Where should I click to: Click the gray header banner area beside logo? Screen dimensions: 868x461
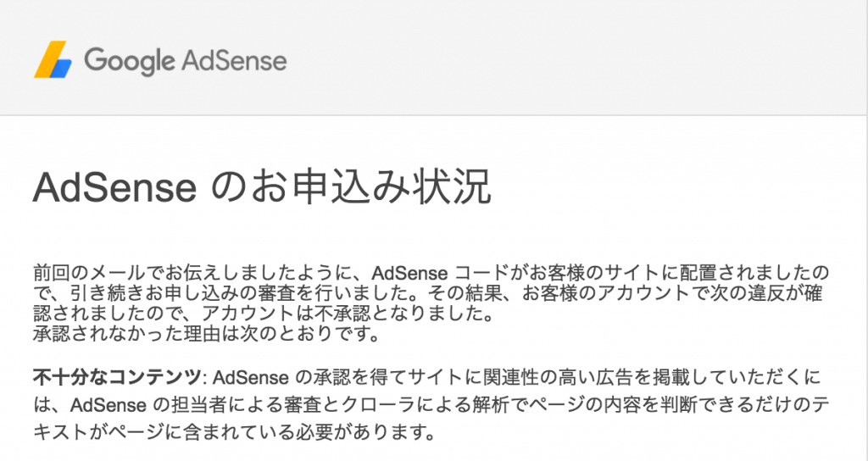pos(576,58)
